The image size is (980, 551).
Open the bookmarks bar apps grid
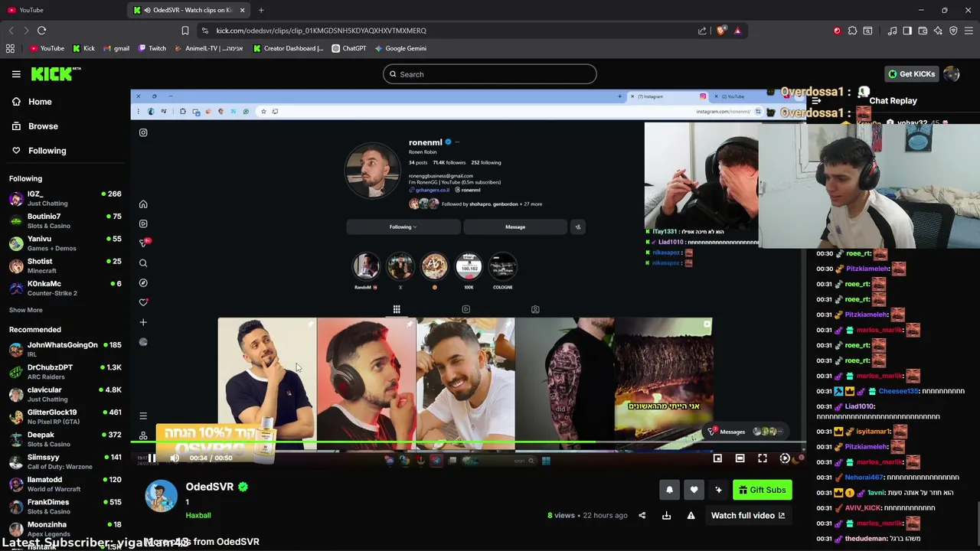pos(10,48)
